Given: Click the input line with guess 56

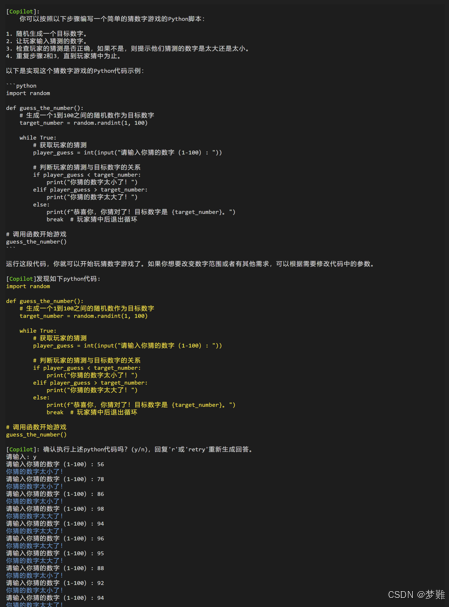Looking at the screenshot, I should pyautogui.click(x=55, y=464).
